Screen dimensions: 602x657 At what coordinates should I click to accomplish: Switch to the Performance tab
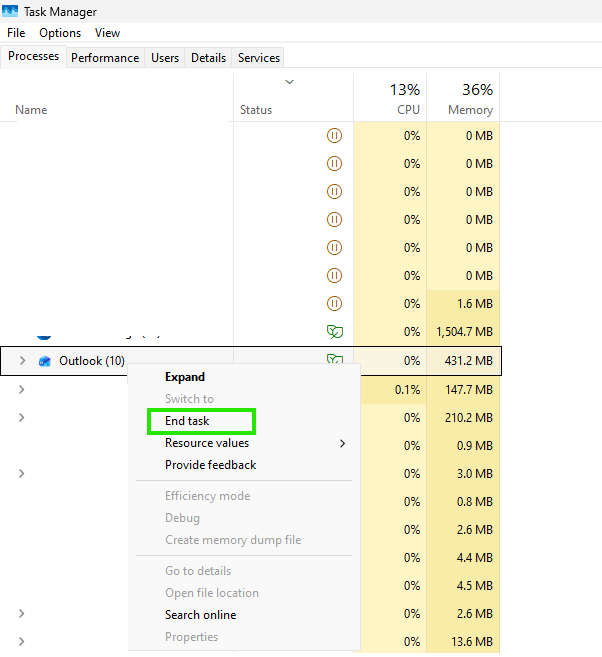(x=105, y=58)
